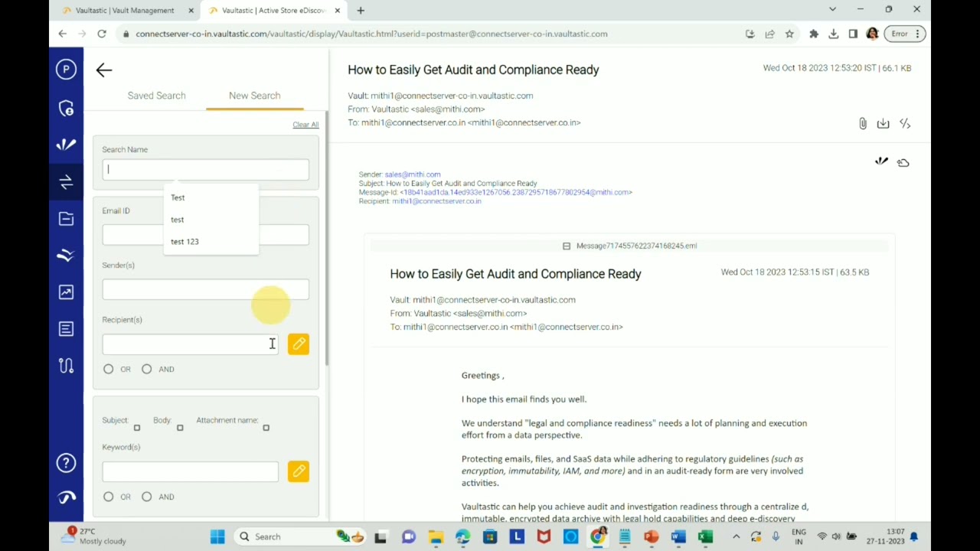Reload the browser page
The height and width of the screenshot is (551, 980).
102,34
